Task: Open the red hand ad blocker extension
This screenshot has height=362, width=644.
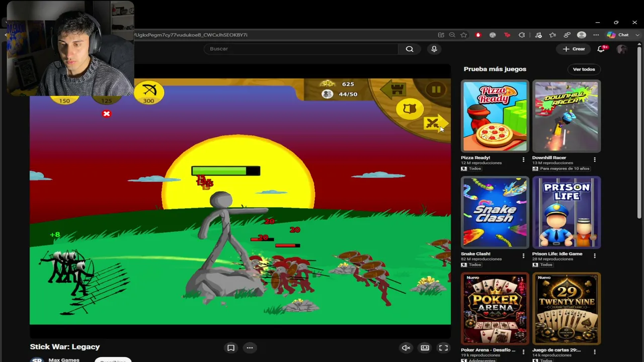Action: [478, 35]
